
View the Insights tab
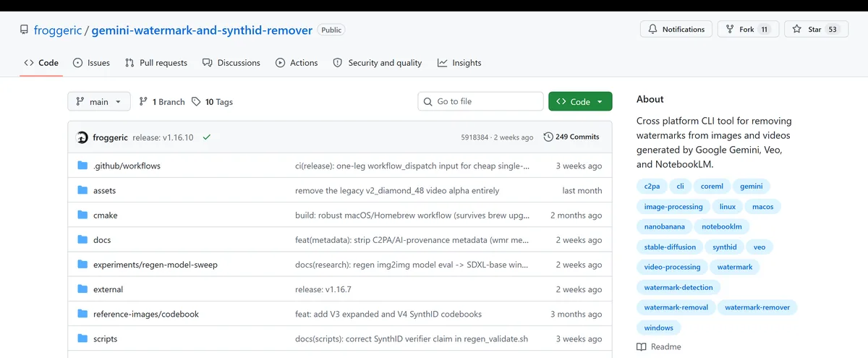(459, 63)
